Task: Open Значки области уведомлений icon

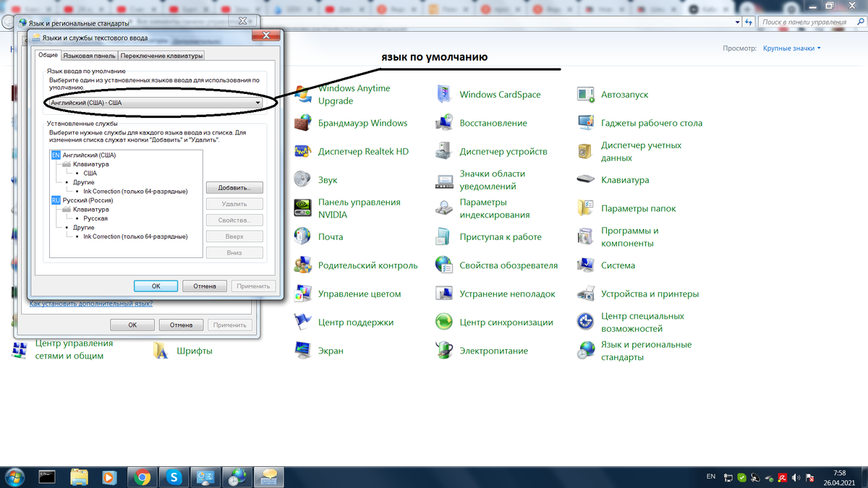Action: click(x=444, y=180)
